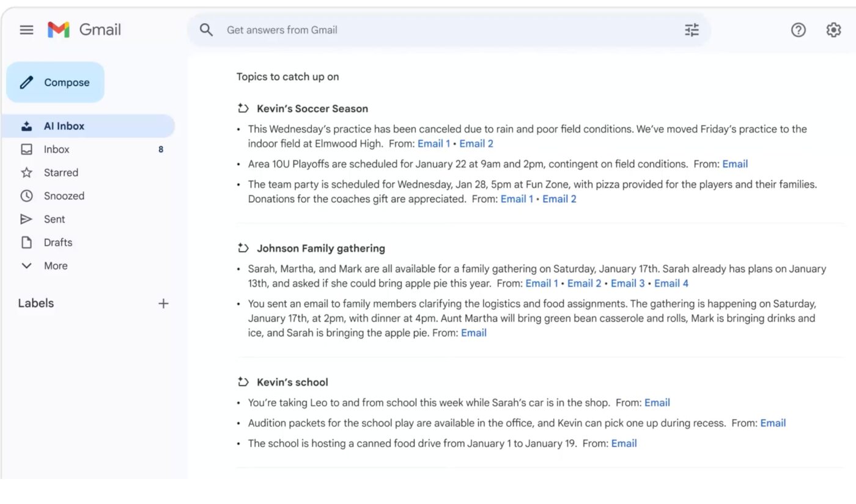The image size is (856, 504).
Task: Click the Compose button
Action: click(x=55, y=82)
